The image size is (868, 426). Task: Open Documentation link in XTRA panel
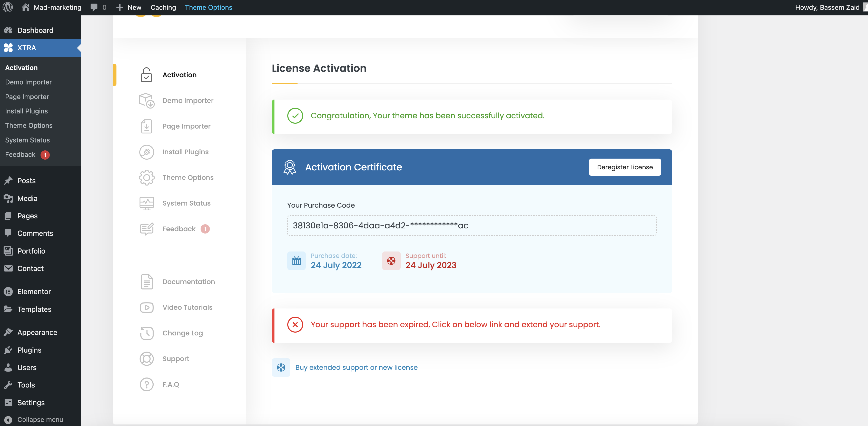coord(188,282)
